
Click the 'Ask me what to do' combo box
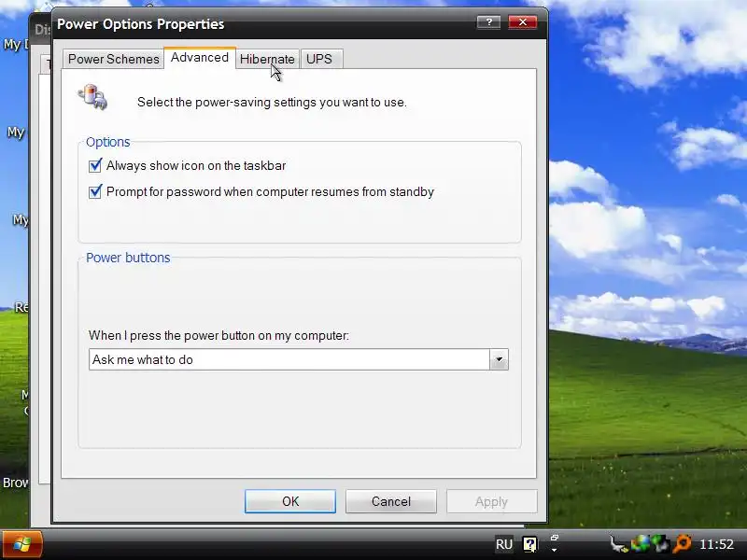298,359
